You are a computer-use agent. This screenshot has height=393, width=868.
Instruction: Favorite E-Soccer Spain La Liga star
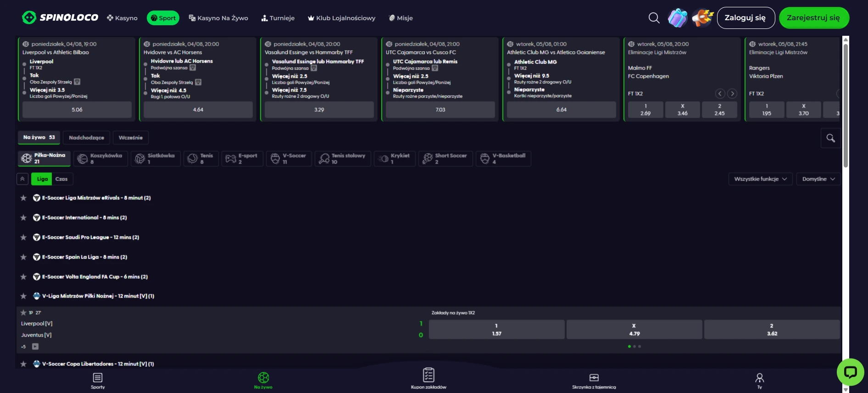click(23, 257)
